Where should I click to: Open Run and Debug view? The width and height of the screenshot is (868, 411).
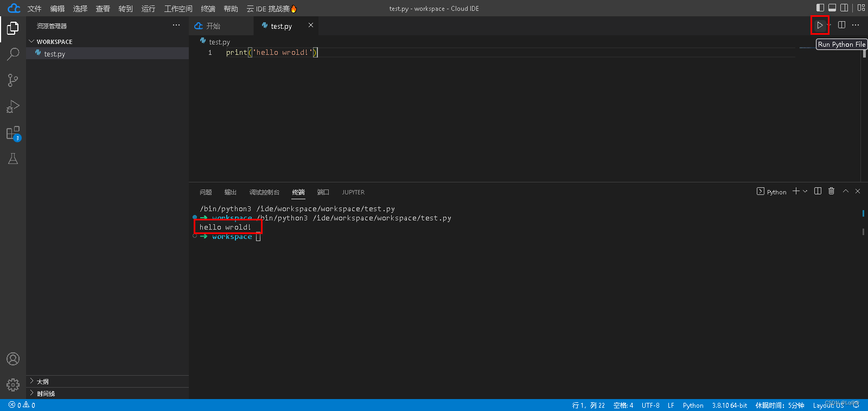pos(13,106)
